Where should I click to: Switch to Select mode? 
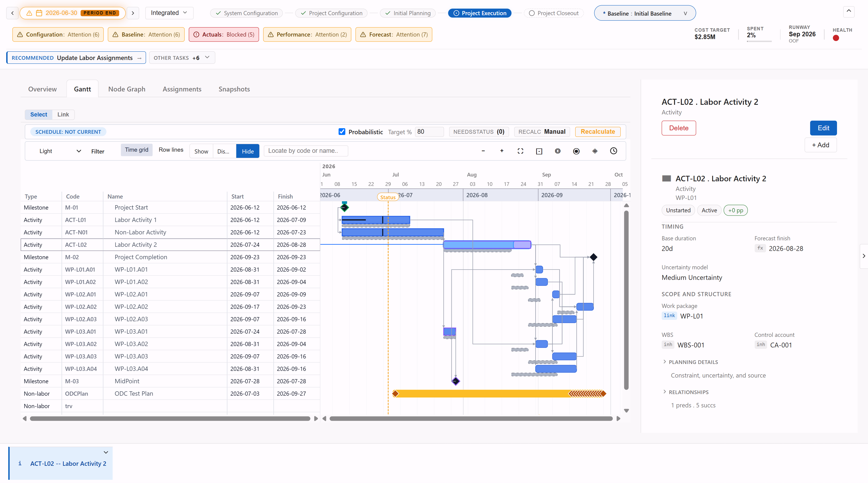click(x=38, y=114)
